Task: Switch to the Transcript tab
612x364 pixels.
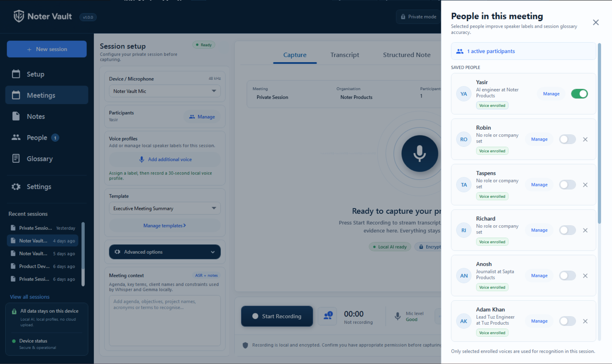Action: (x=344, y=55)
